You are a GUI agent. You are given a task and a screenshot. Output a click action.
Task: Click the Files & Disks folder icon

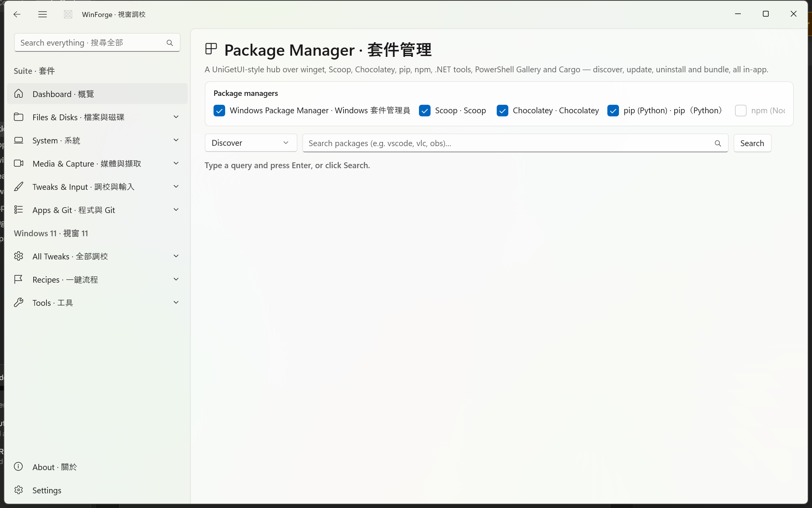[19, 117]
